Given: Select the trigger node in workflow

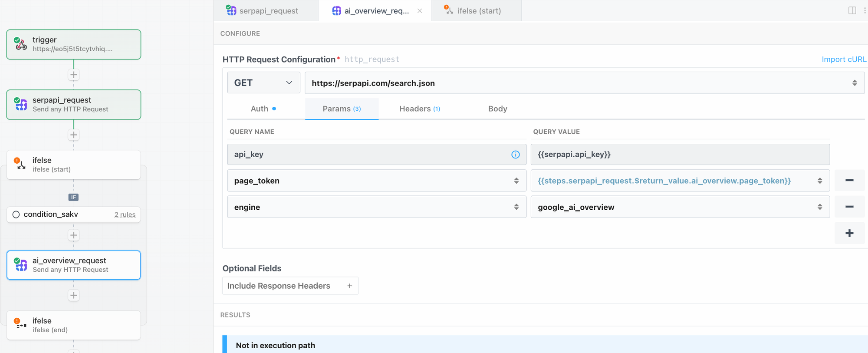Looking at the screenshot, I should [x=74, y=44].
